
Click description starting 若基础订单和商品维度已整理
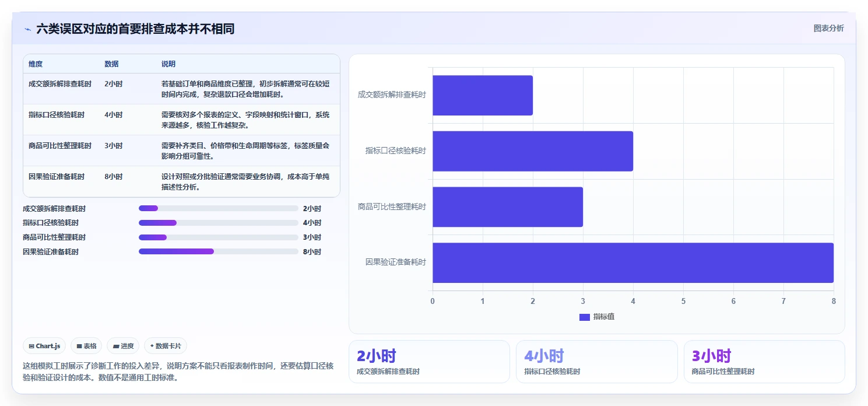click(245, 89)
